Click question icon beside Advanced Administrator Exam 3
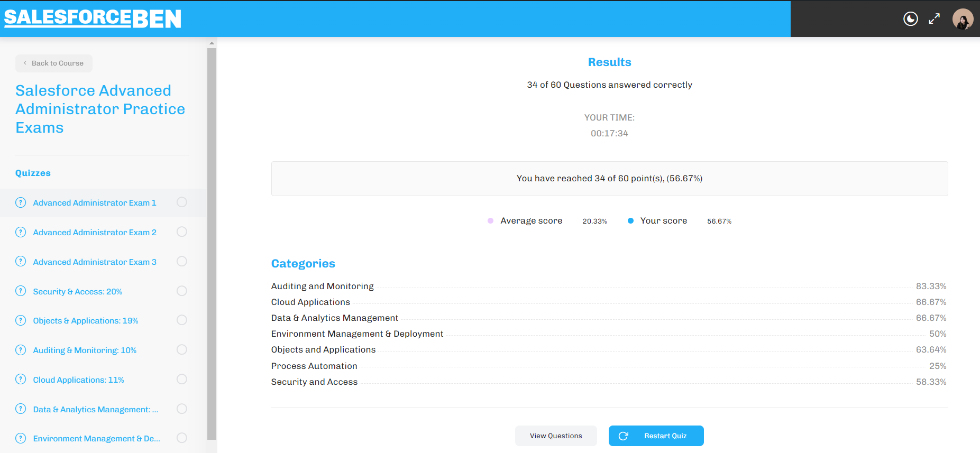This screenshot has height=453, width=980. tap(21, 261)
